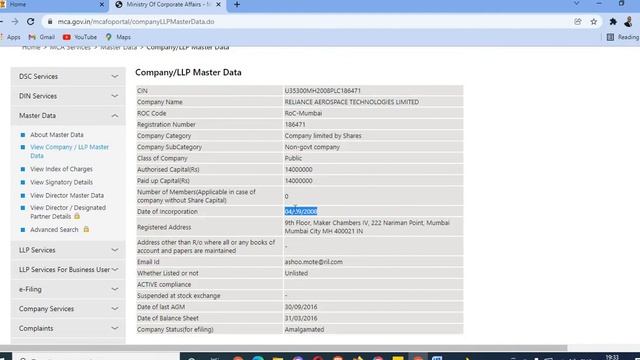The height and width of the screenshot is (360, 640).
Task: Close the Ministry Of Corporate Affairs tab
Action: [218, 4]
